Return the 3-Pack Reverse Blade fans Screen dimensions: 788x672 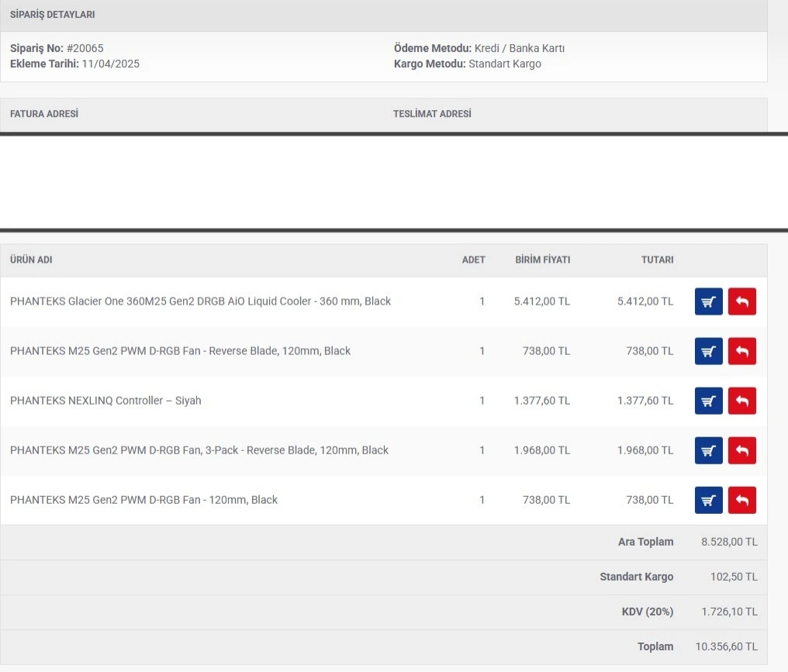click(742, 450)
